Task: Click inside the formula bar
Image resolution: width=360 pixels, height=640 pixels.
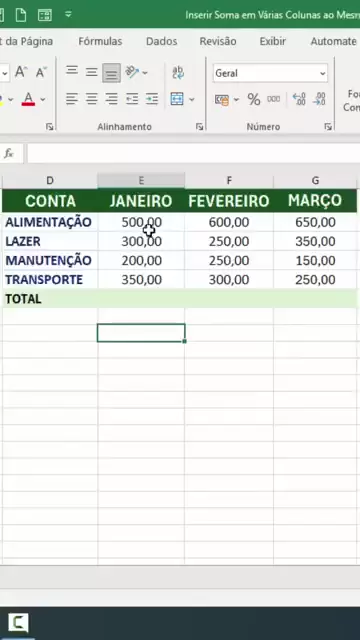Action: point(193,153)
